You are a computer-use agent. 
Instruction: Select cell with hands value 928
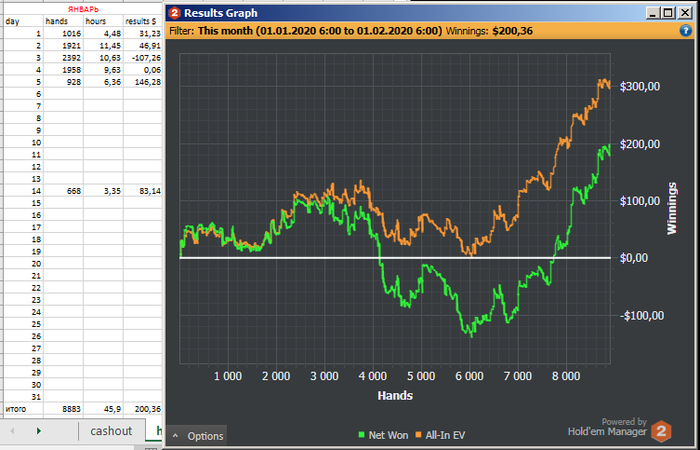coord(63,82)
